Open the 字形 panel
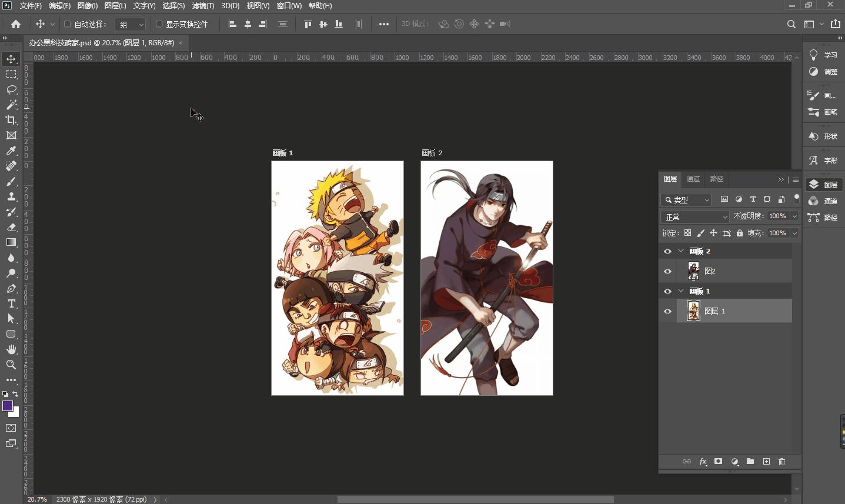 [823, 160]
